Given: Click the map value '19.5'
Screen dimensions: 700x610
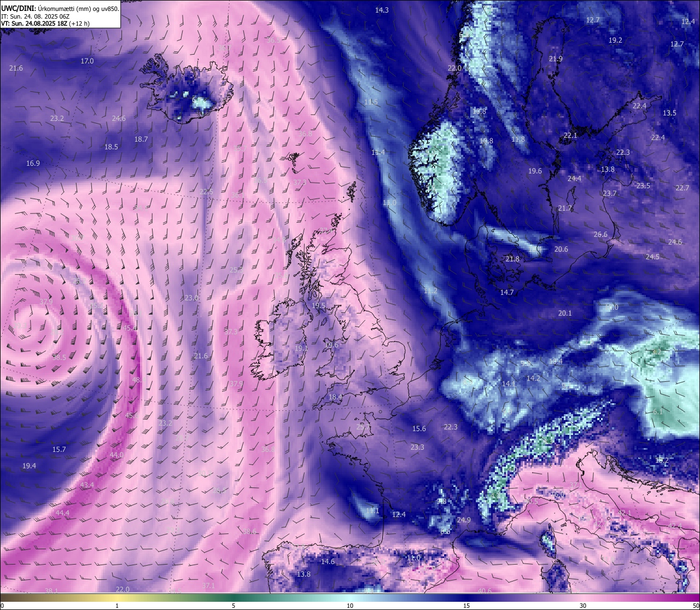Looking at the screenshot, I should (x=318, y=306).
